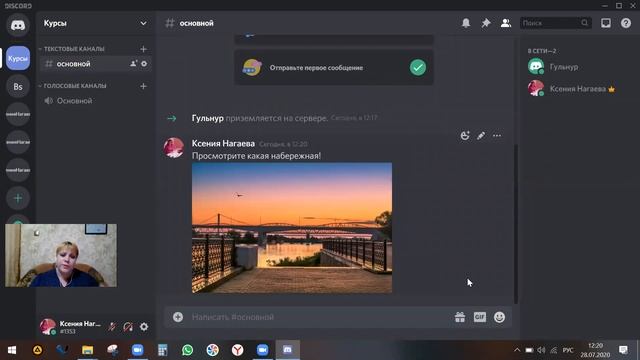Click the Написать #основной message box
This screenshot has width=640, height=360.
click(318, 317)
